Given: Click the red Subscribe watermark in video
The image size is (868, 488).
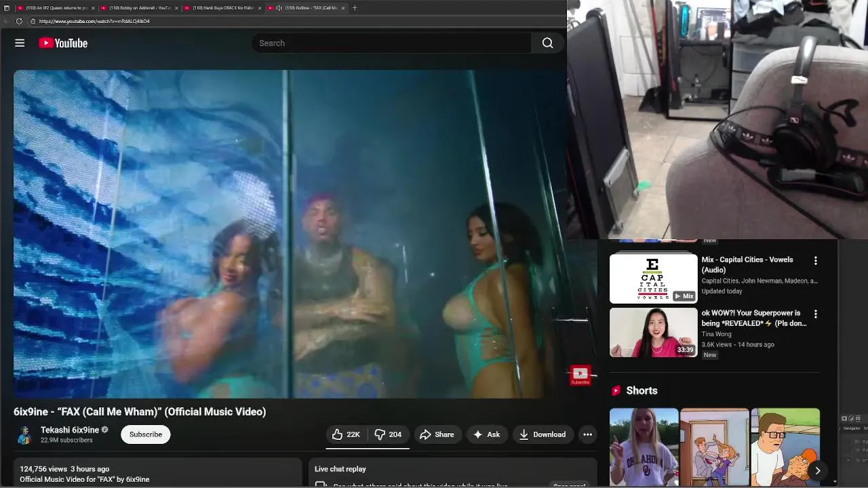Looking at the screenshot, I should (580, 375).
